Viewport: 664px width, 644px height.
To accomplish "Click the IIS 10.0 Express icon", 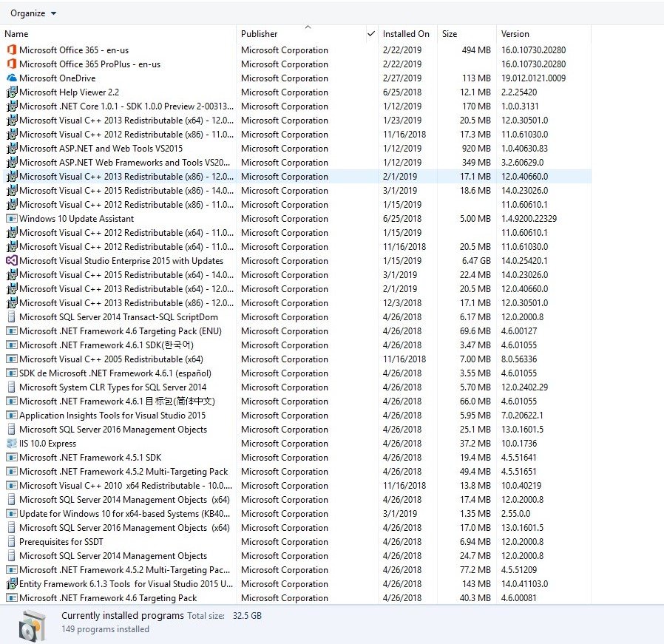I will click(12, 444).
